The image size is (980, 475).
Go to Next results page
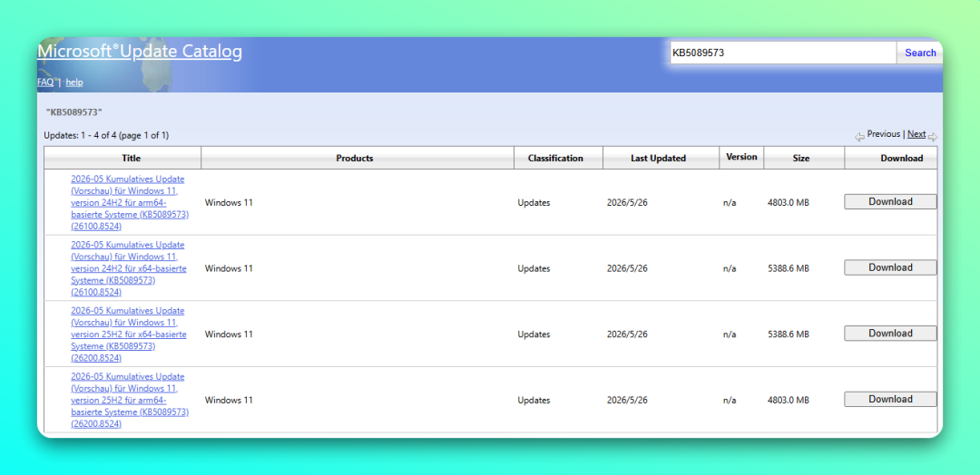916,134
